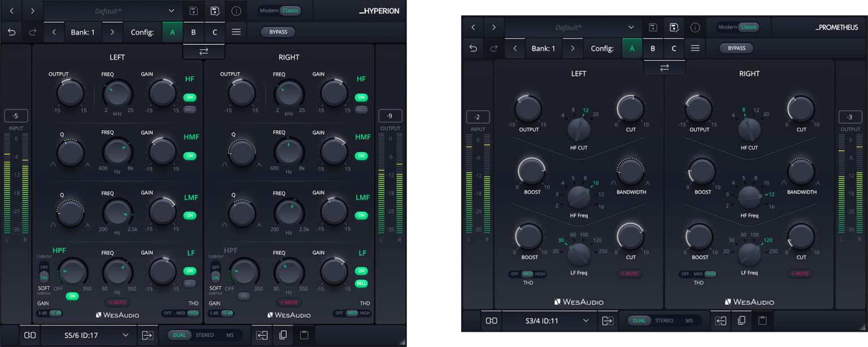Viewport: 868px width, 347px height.
Task: Mute Prometheus's right channel
Action: (x=801, y=274)
